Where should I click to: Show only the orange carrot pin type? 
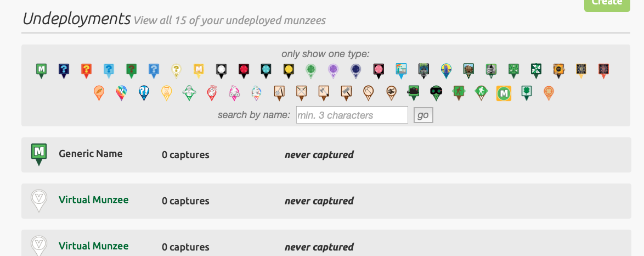click(x=98, y=92)
